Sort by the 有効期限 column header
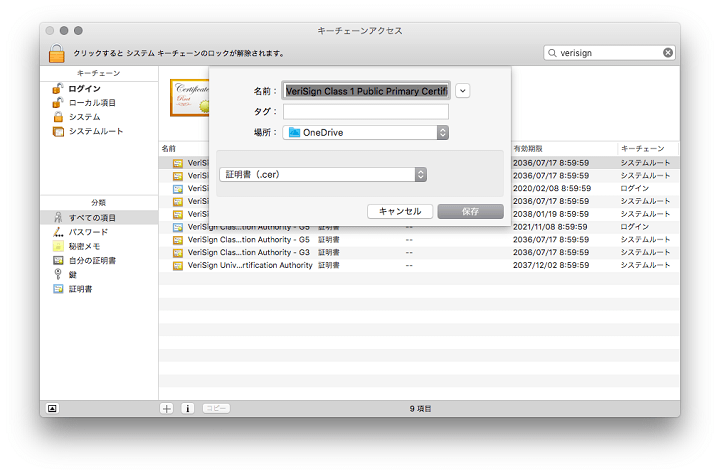The image size is (720, 474). (x=528, y=148)
